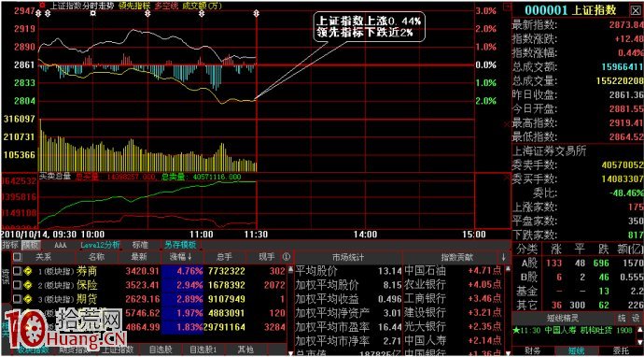Open the 市场统计 panel header

(348, 257)
